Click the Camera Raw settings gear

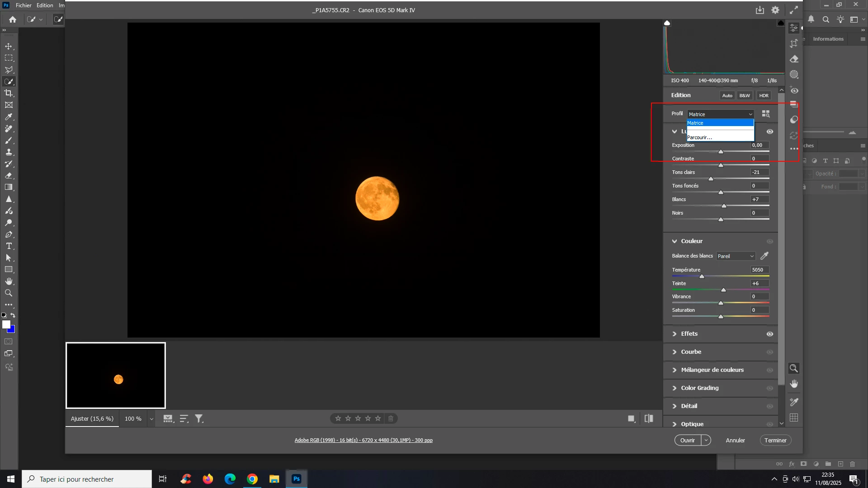tap(775, 10)
